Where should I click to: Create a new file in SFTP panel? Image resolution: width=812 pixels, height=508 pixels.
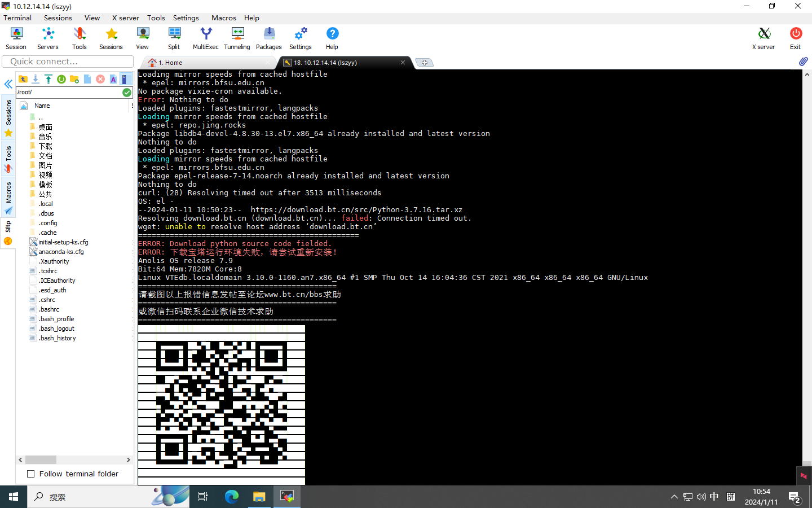point(87,79)
